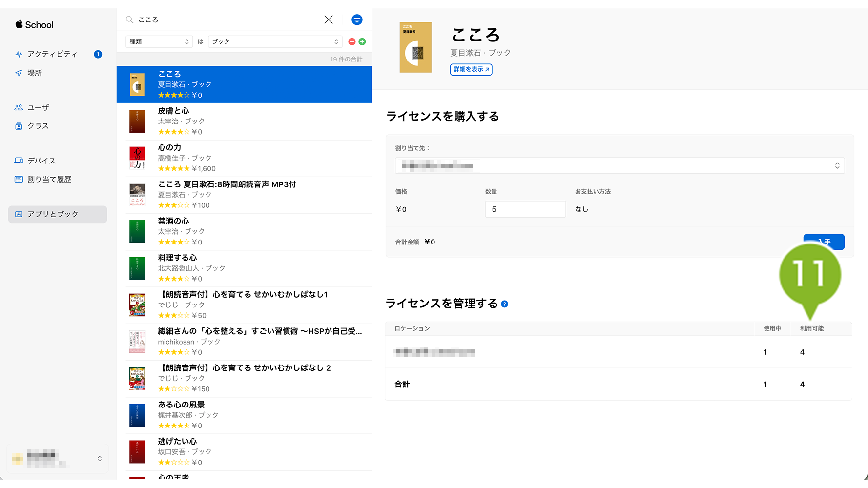The height and width of the screenshot is (488, 868).
Task: Click the filter icon beside search bar
Action: coord(357,20)
